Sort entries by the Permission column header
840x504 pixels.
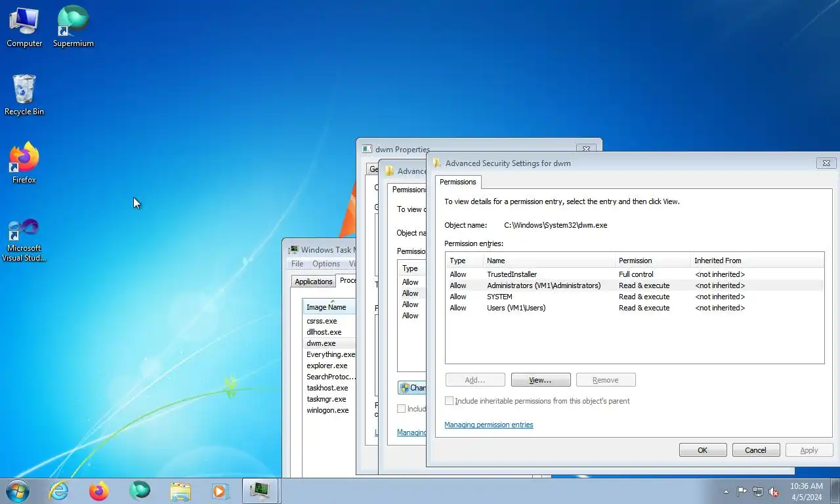(x=652, y=261)
